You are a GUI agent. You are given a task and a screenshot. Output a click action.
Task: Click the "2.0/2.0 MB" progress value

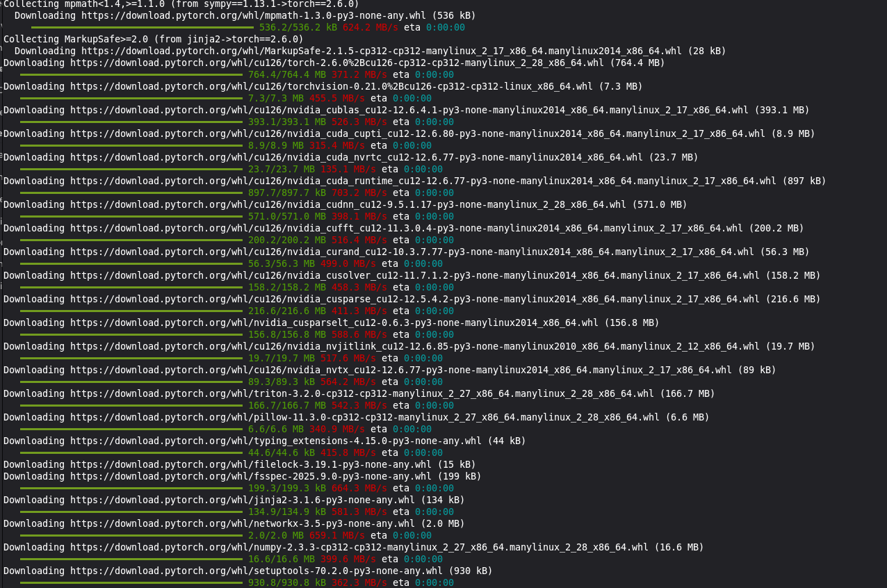(276, 535)
